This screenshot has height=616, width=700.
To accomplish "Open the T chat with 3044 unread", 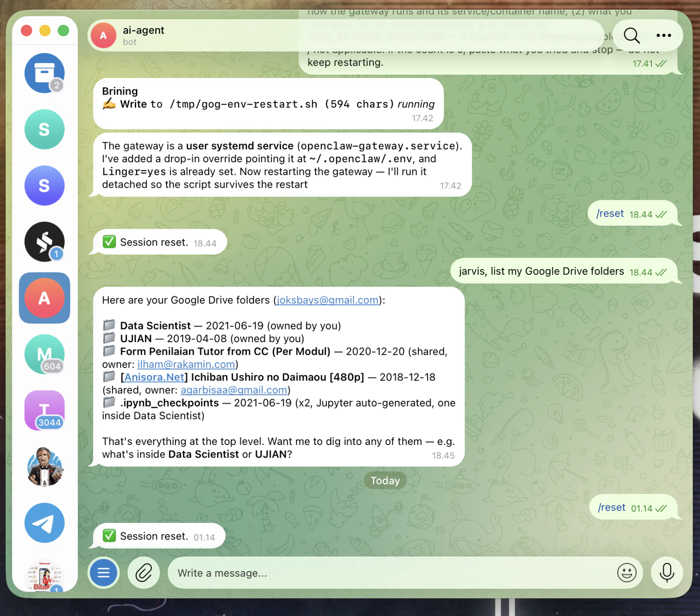I will 44,410.
